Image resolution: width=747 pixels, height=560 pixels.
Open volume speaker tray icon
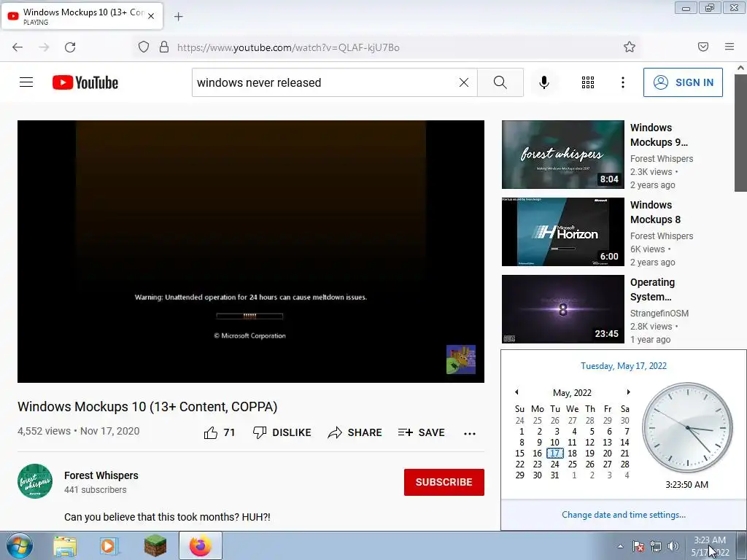pos(673,546)
